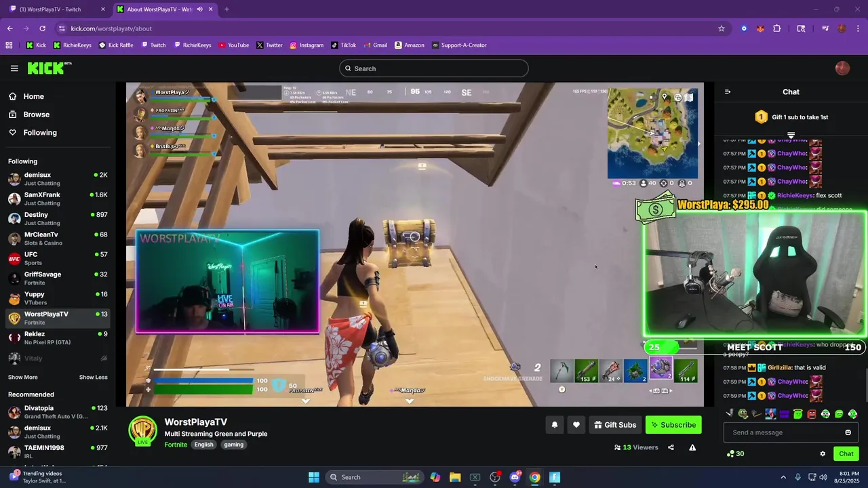Collapse the Following sidebar list with Show Less
Viewport: 868px width, 488px height.
[x=93, y=378]
